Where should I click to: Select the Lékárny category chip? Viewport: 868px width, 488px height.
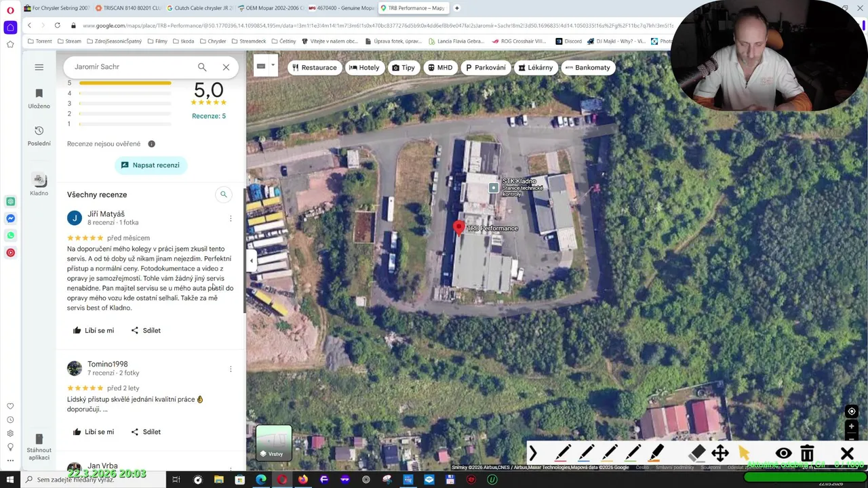535,68
